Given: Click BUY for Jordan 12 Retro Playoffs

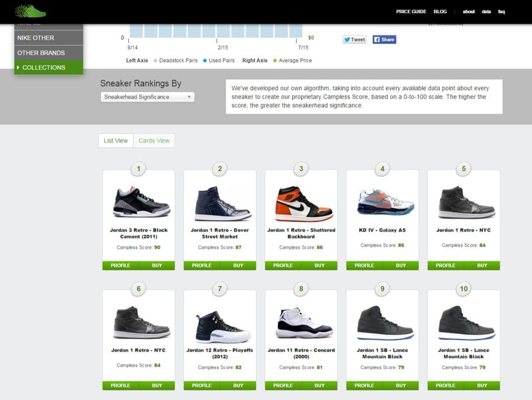Looking at the screenshot, I should [238, 385].
